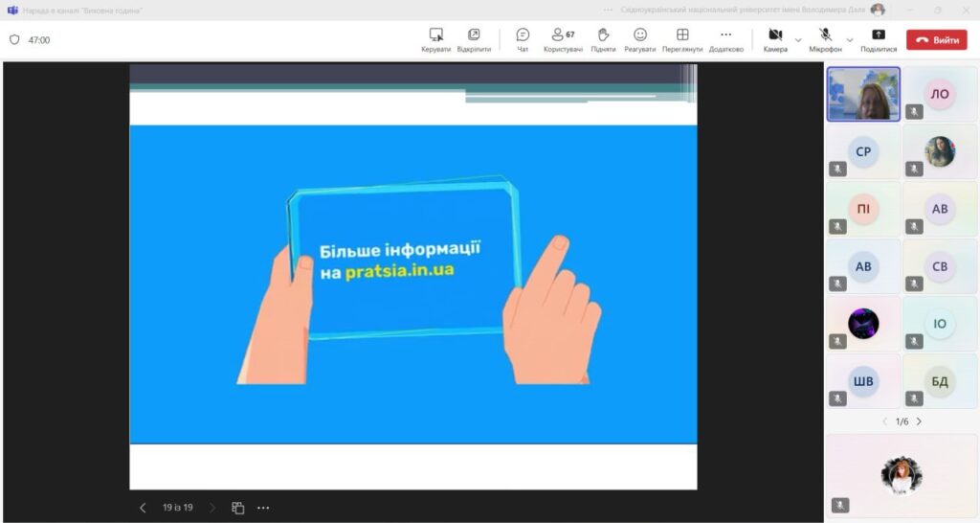Open the Чат (Chat) panel
This screenshot has height=523, width=980.
point(523,39)
